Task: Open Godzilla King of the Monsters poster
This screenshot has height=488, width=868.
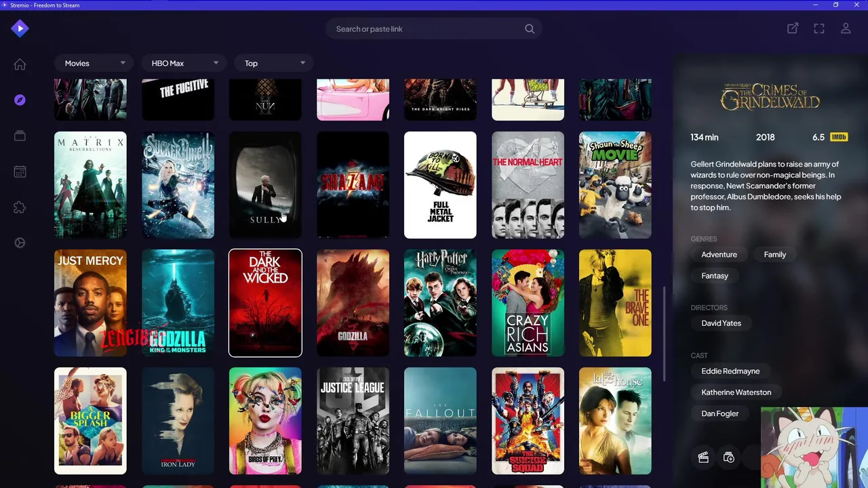Action: point(178,303)
